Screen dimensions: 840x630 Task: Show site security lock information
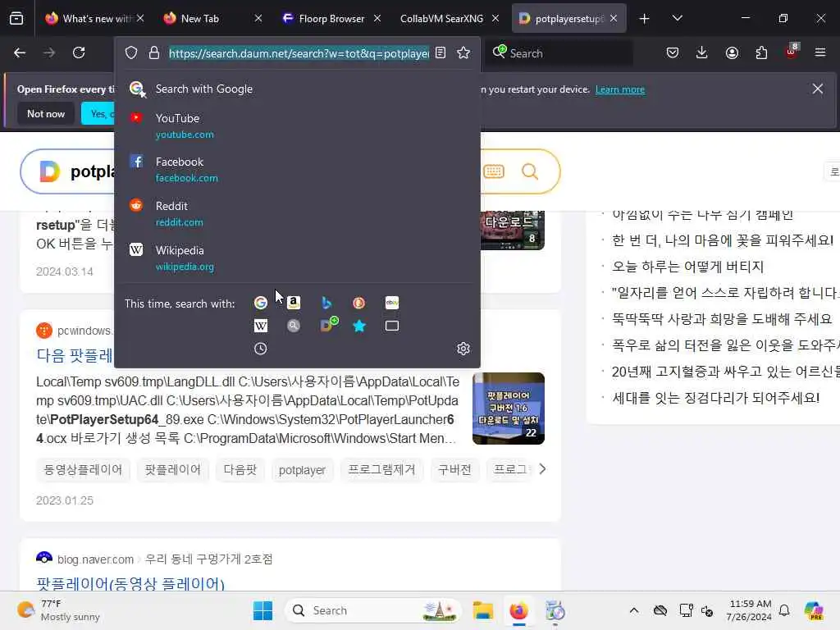click(154, 52)
